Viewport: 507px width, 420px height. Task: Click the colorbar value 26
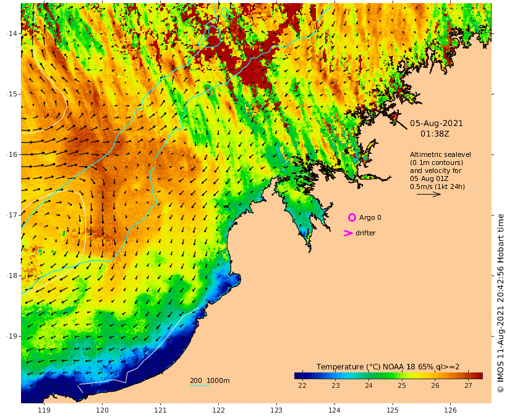tap(435, 385)
